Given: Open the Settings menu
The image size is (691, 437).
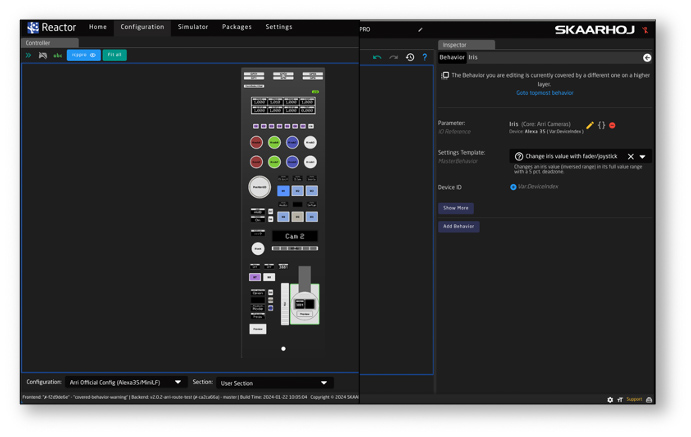Looking at the screenshot, I should 279,27.
